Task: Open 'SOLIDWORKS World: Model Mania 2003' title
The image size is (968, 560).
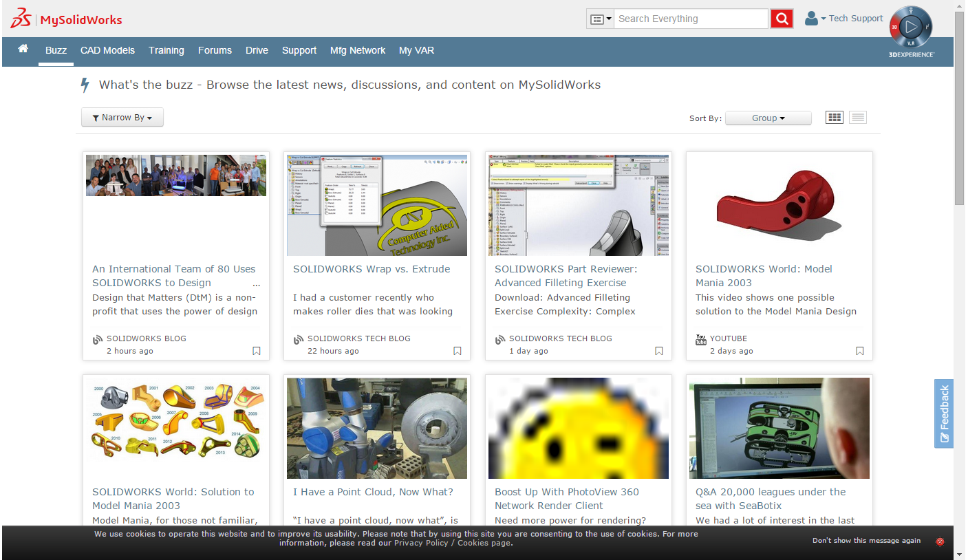Action: 764,276
